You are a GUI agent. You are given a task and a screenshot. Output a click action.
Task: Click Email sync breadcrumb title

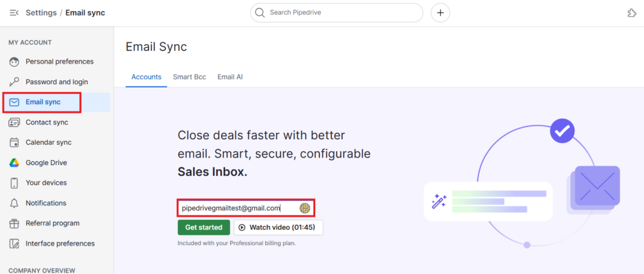pyautogui.click(x=85, y=13)
